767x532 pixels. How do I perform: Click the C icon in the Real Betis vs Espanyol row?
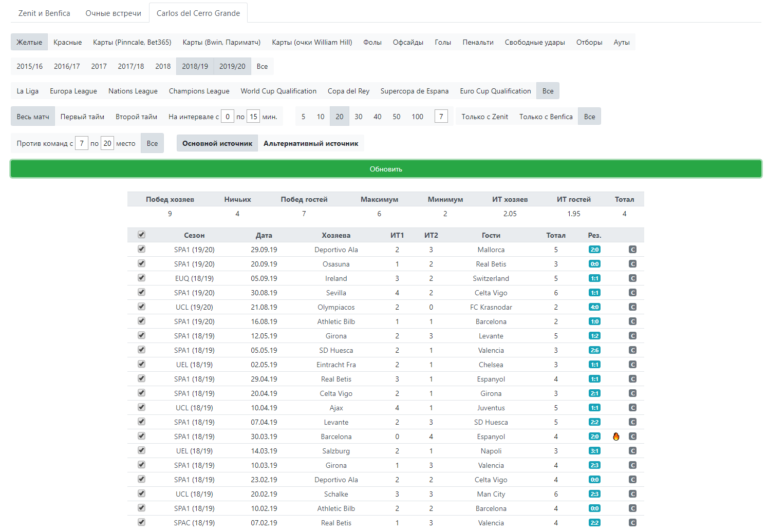(x=632, y=379)
